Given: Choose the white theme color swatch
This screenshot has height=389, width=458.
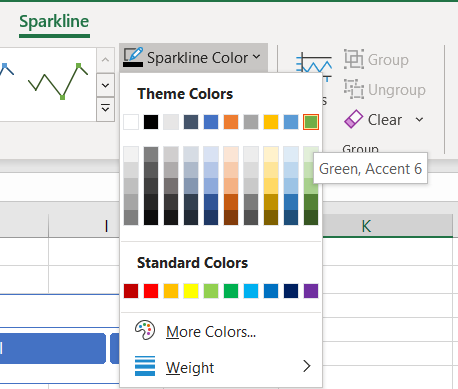Looking at the screenshot, I should 131,122.
